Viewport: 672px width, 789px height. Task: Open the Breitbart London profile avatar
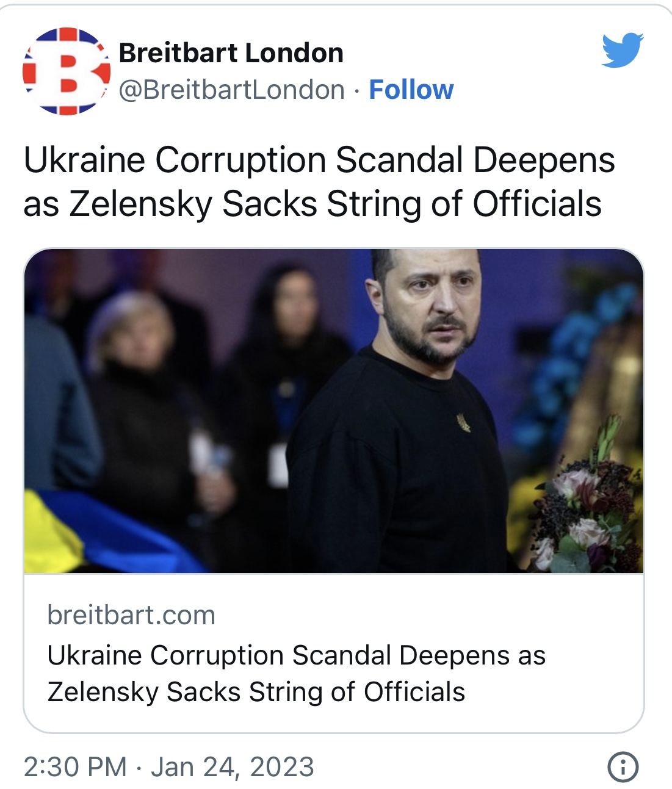[x=66, y=71]
